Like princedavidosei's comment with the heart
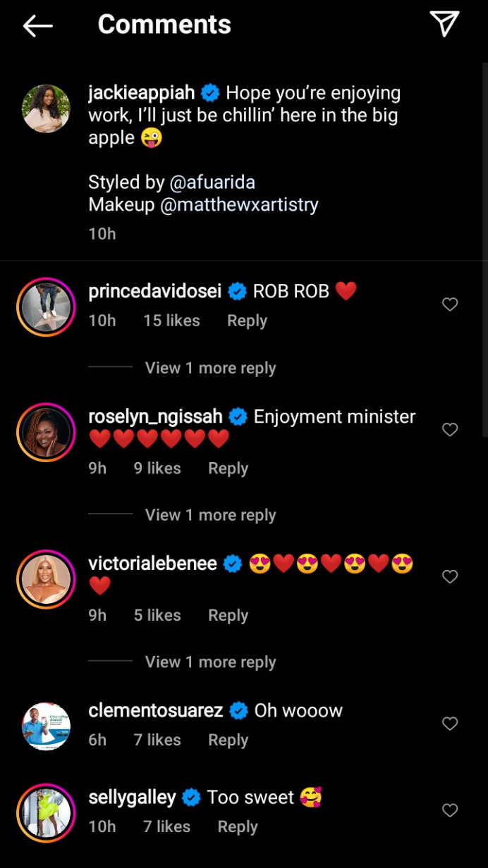Viewport: 488px width, 868px height. point(450,304)
